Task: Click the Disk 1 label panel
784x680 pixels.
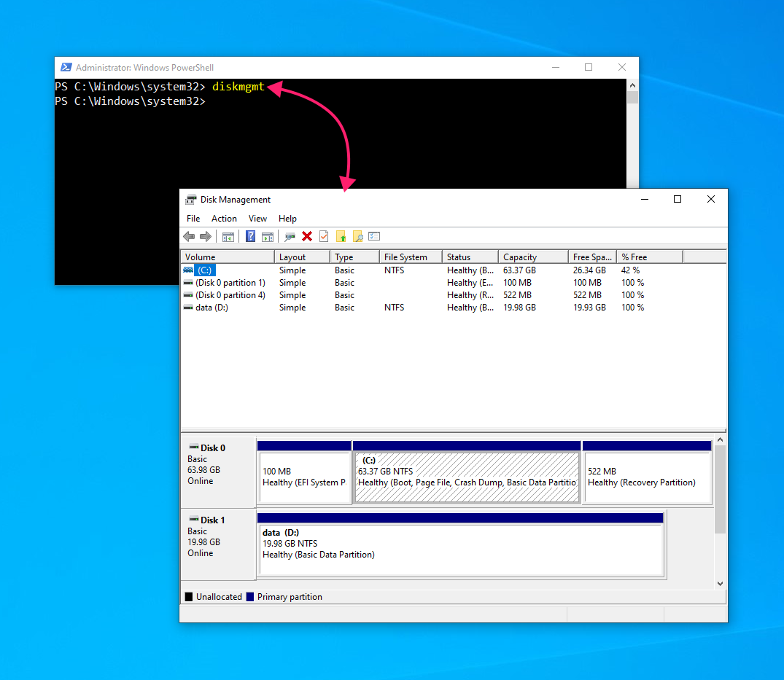Action: pyautogui.click(x=219, y=544)
